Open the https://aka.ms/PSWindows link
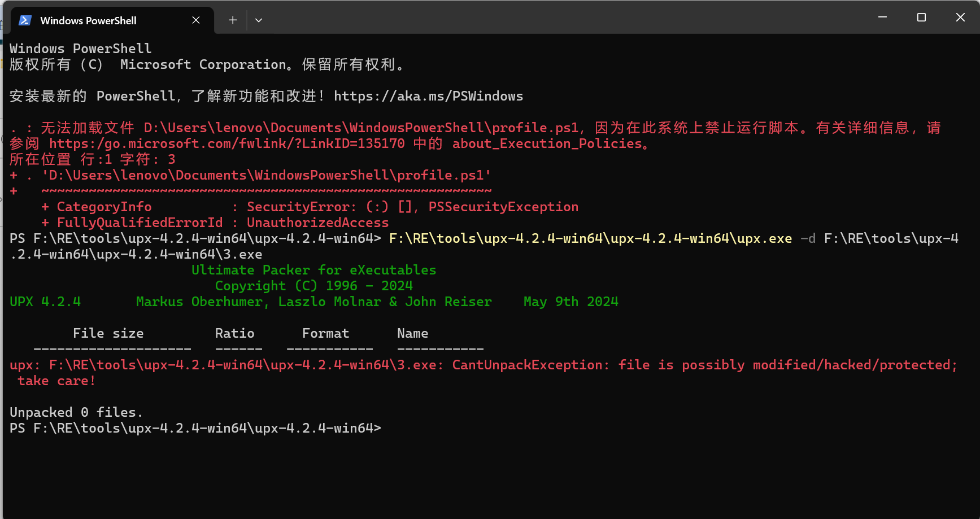The image size is (980, 519). [x=428, y=96]
